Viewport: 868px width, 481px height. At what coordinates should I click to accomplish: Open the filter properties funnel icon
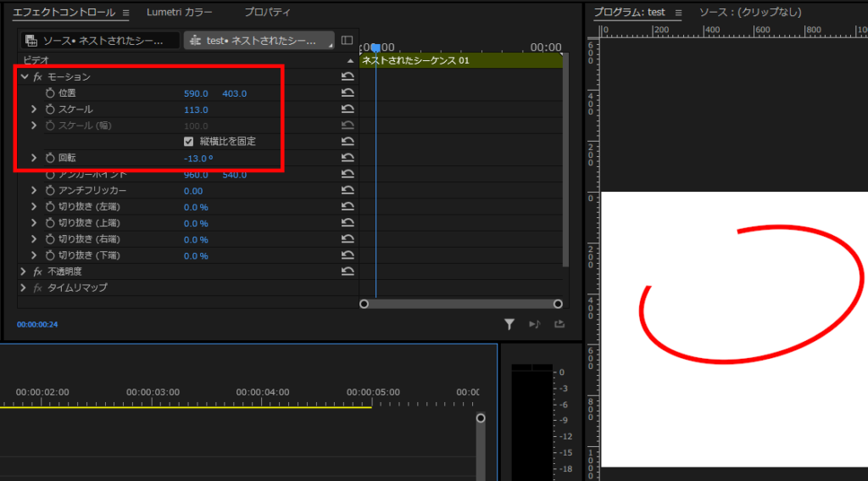(509, 324)
